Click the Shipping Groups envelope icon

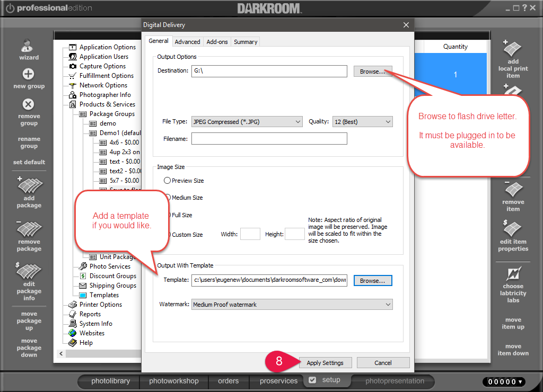click(83, 286)
